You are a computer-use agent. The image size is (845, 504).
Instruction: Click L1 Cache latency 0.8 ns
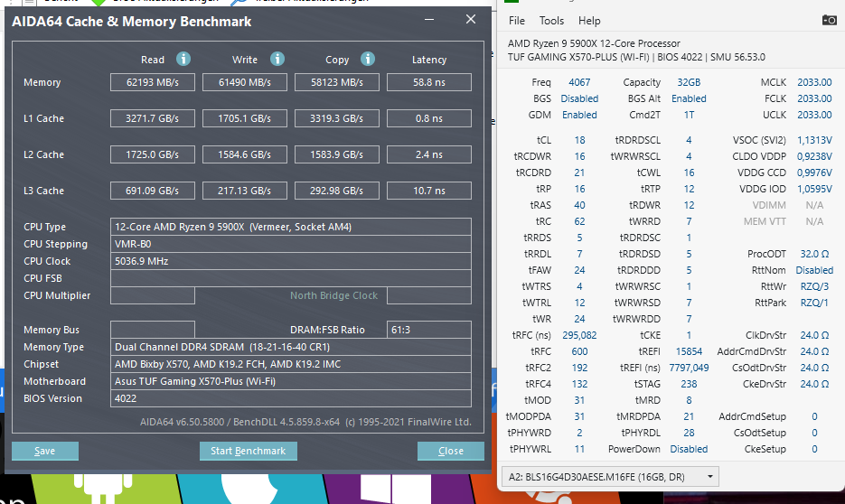click(x=429, y=118)
